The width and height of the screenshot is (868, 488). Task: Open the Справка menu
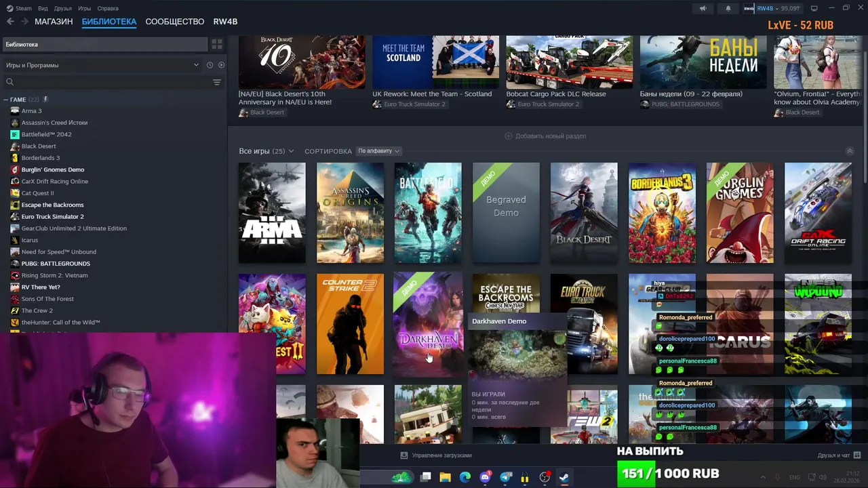click(x=108, y=8)
